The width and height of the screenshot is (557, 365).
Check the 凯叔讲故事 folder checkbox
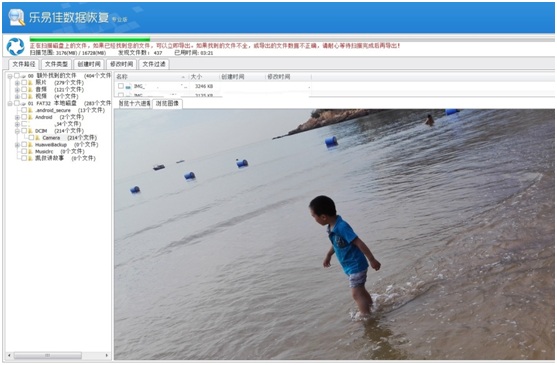[24, 158]
